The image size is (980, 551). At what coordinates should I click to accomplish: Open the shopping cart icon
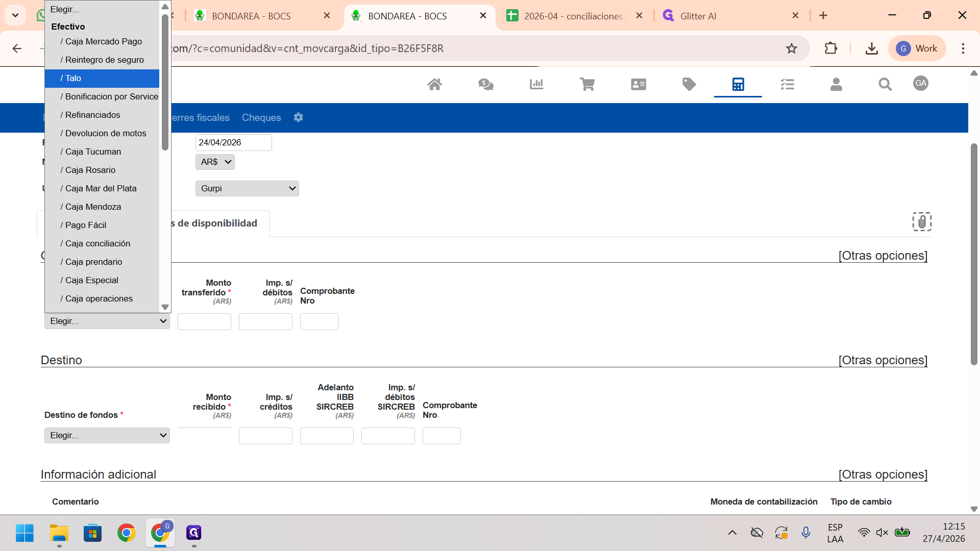point(587,84)
